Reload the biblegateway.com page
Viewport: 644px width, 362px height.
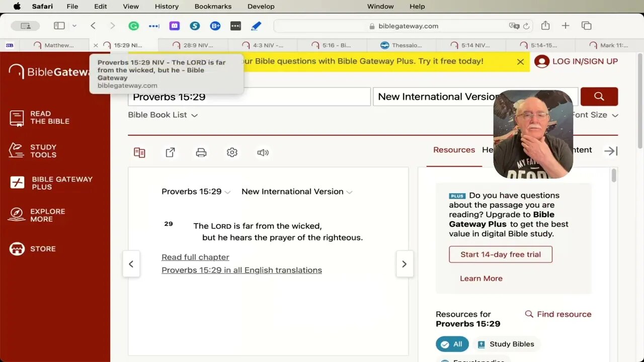tap(526, 26)
